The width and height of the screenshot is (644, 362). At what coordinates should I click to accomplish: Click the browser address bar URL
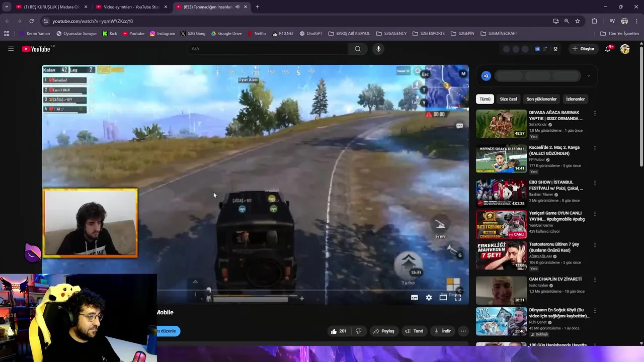point(93,21)
